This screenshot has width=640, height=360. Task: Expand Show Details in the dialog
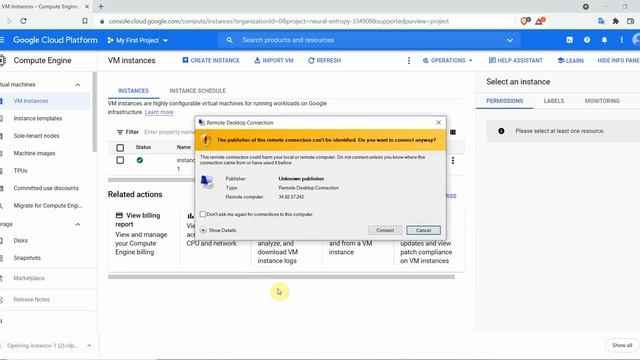click(218, 230)
